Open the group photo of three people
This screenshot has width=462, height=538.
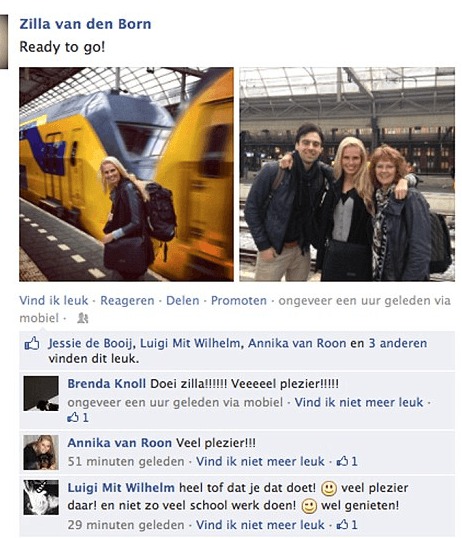tap(347, 174)
